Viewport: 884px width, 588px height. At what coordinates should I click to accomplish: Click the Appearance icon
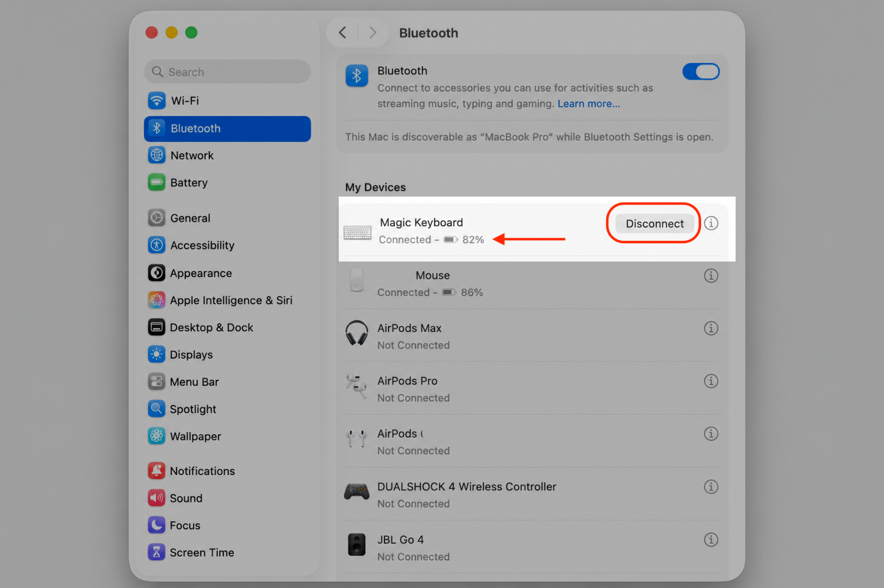point(156,272)
